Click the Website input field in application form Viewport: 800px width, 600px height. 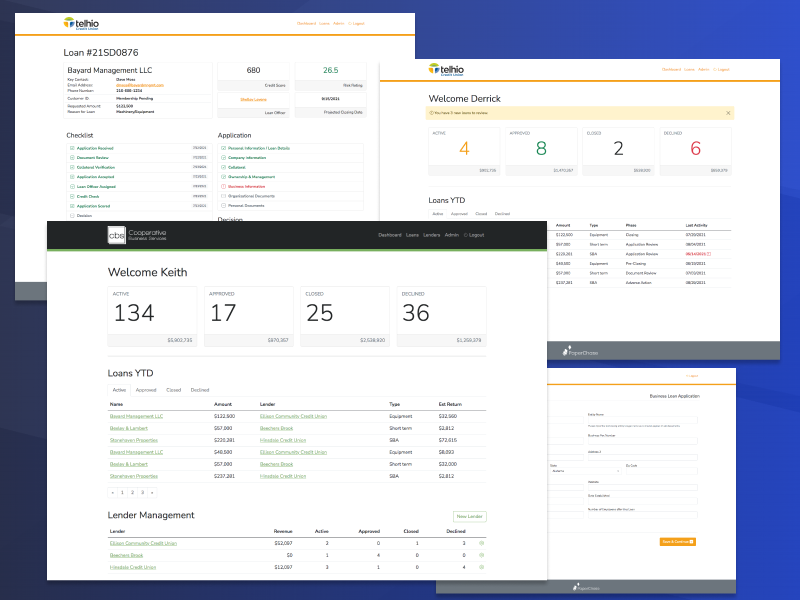[642, 487]
